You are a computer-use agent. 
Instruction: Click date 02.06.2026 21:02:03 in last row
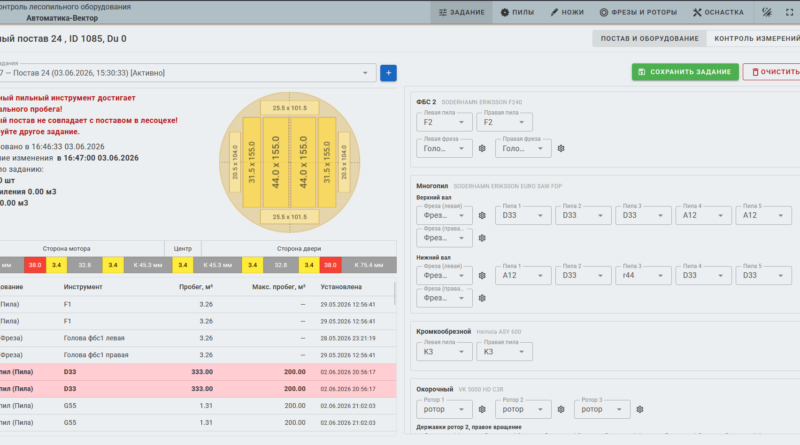pos(348,423)
